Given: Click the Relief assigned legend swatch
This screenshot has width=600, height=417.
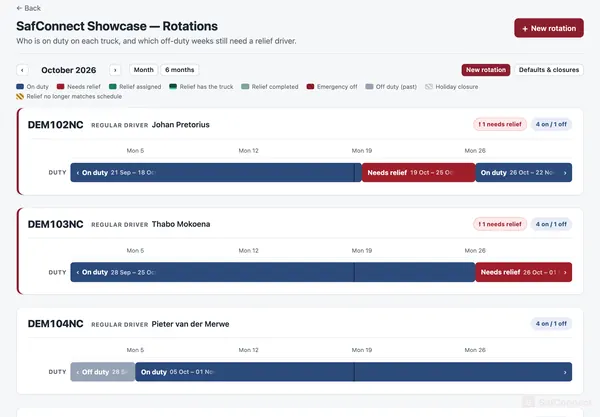Looking at the screenshot, I should [x=112, y=86].
